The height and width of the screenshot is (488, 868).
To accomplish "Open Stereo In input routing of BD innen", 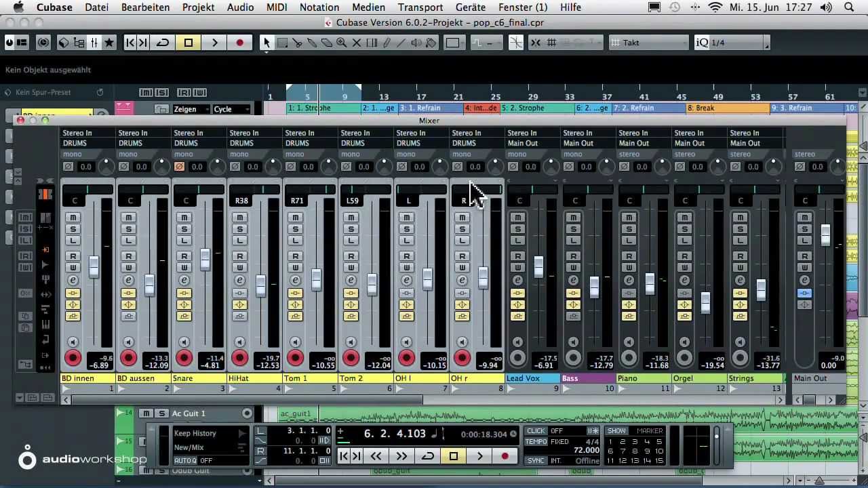I will tap(87, 133).
